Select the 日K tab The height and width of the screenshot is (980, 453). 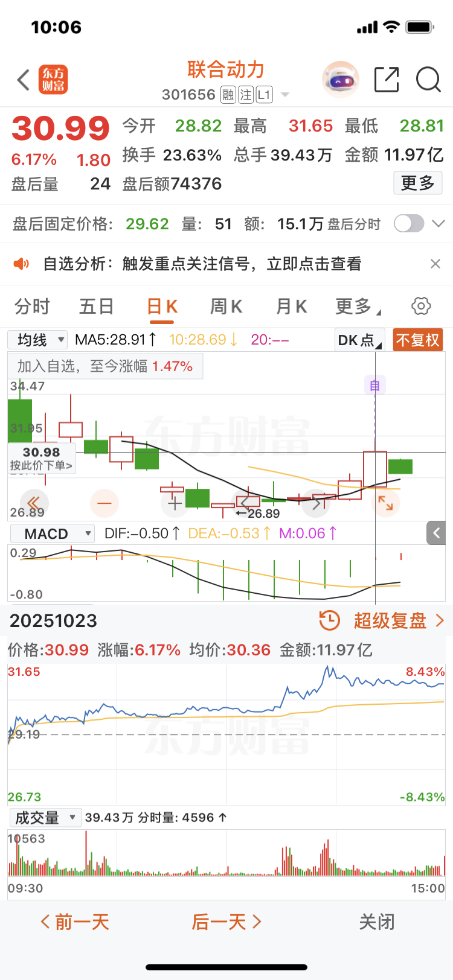[x=162, y=307]
